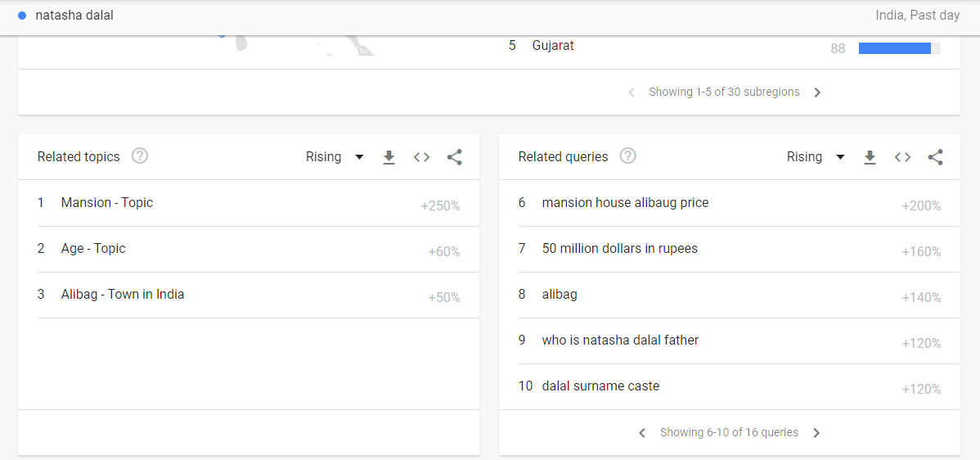Viewport: 980px width, 460px height.
Task: Open help for Related queries
Action: click(627, 156)
